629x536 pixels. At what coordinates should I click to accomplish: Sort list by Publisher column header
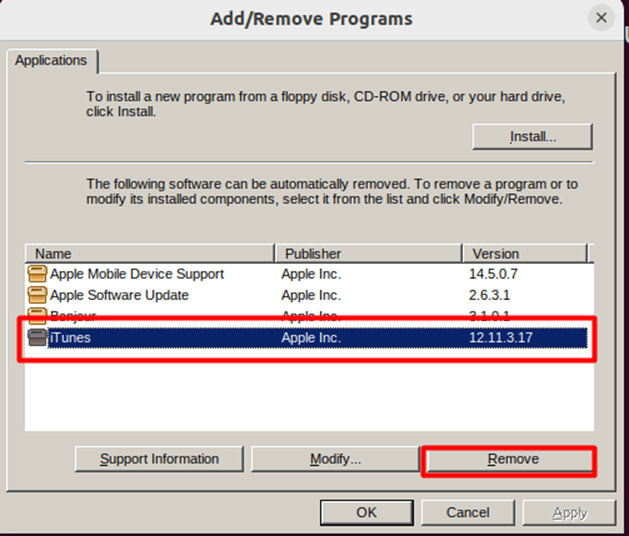click(368, 254)
